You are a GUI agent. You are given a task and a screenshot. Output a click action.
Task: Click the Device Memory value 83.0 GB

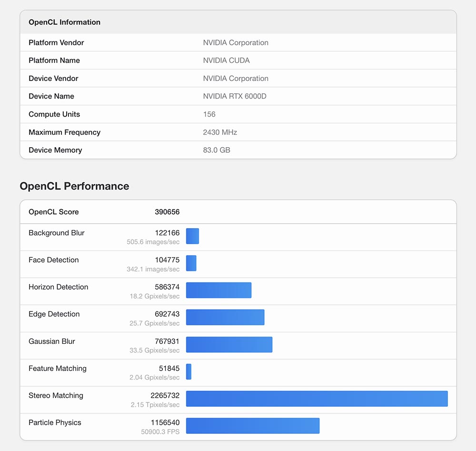(217, 150)
